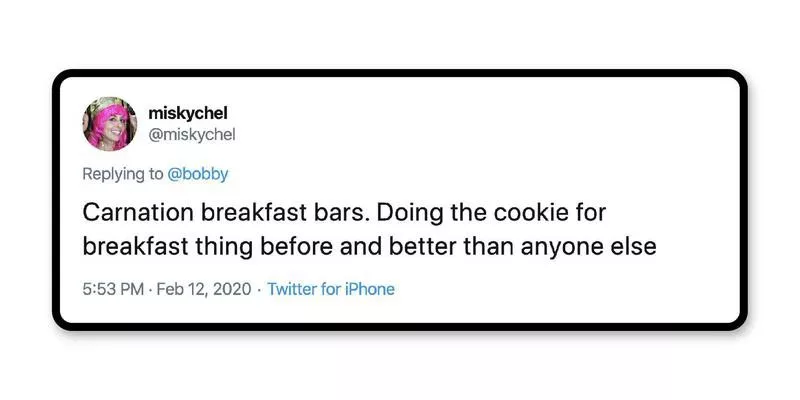This screenshot has width=800, height=400.
Task: Click the tweet card's black border
Action: [400, 73]
